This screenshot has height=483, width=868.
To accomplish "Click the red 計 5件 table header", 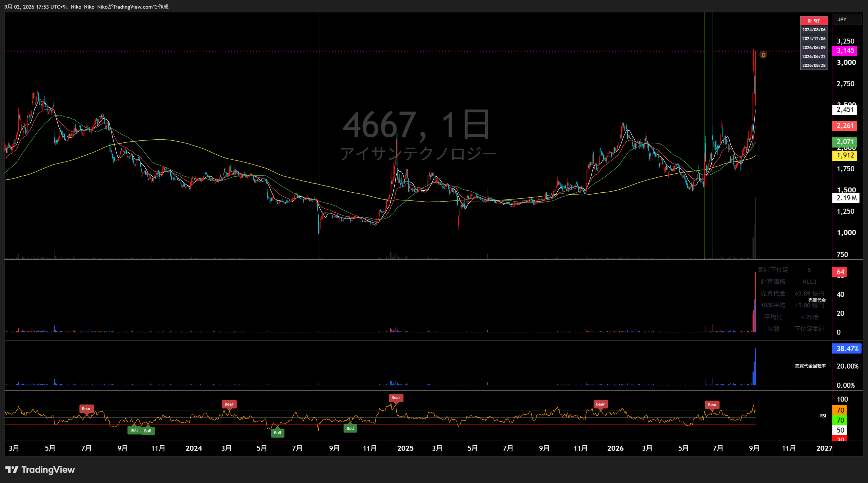I will (x=814, y=21).
